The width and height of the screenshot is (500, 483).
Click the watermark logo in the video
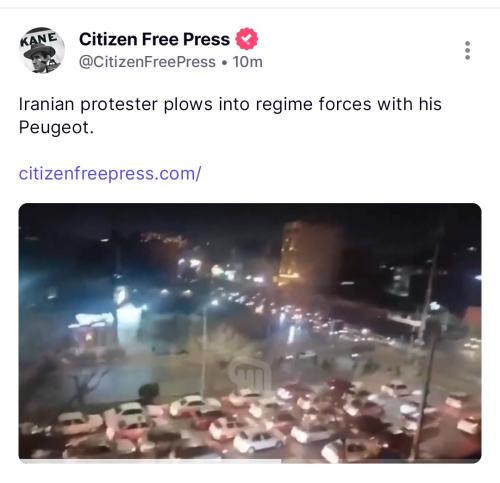(250, 374)
